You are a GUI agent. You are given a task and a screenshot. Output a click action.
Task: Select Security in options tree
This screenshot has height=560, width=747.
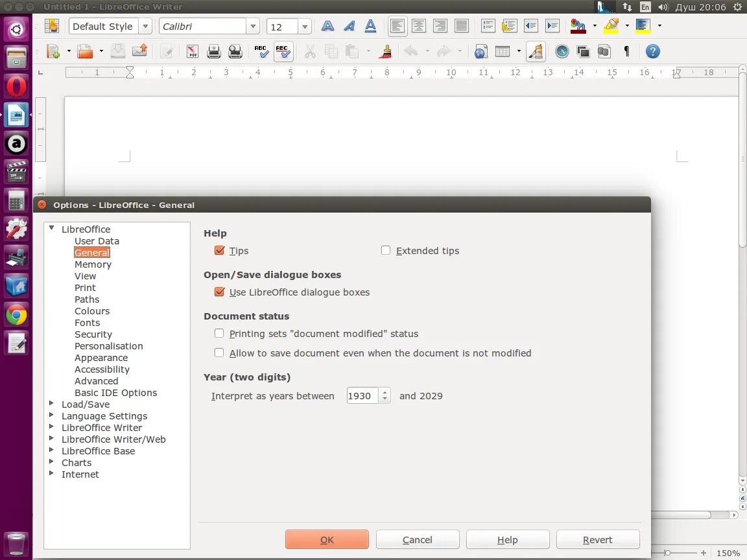point(93,334)
